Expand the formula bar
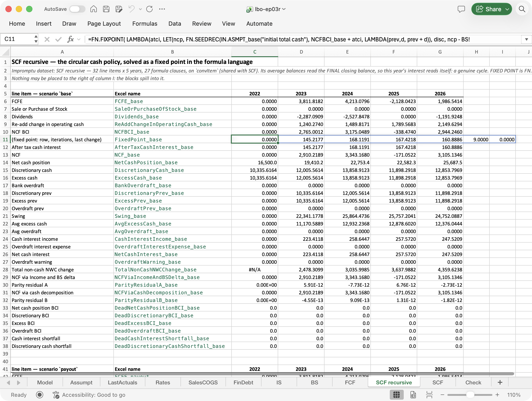This screenshot has width=532, height=401. pos(526,39)
